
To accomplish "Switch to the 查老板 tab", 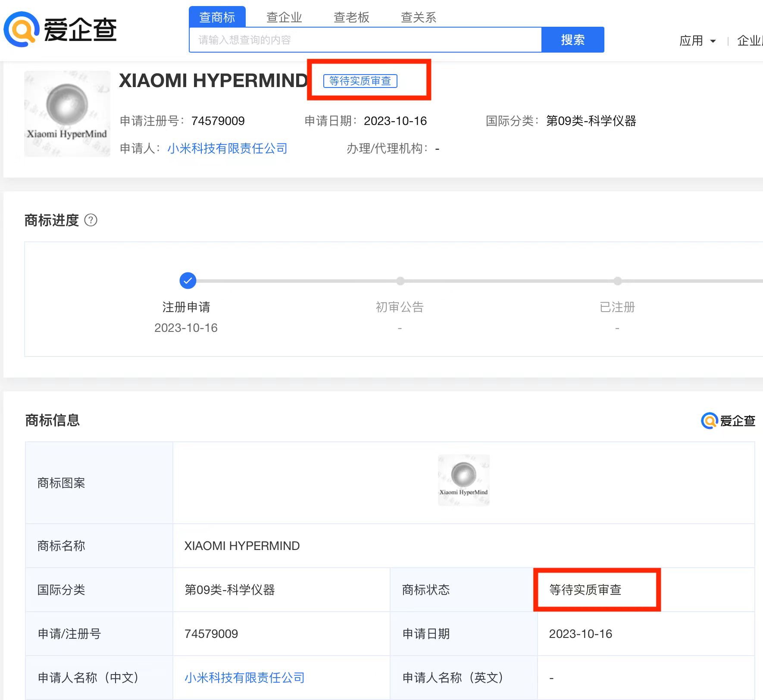I will pyautogui.click(x=351, y=17).
